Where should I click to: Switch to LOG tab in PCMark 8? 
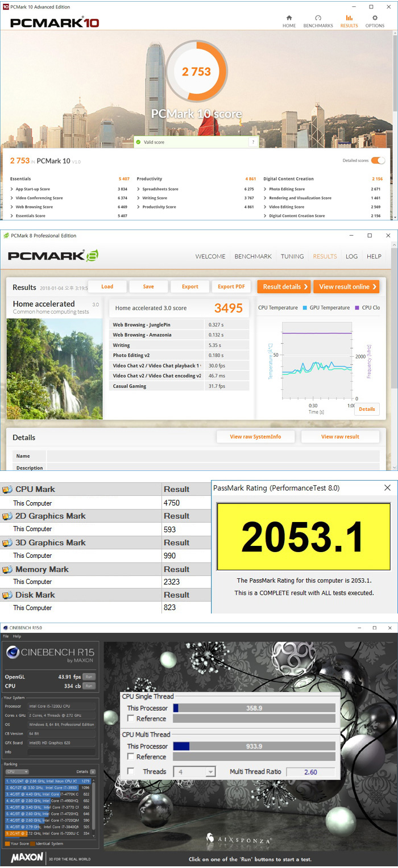(352, 256)
